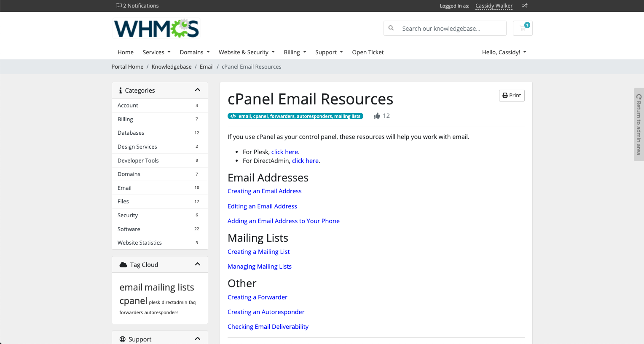This screenshot has width=644, height=344.
Task: Click the WHMCS logo
Action: click(156, 29)
